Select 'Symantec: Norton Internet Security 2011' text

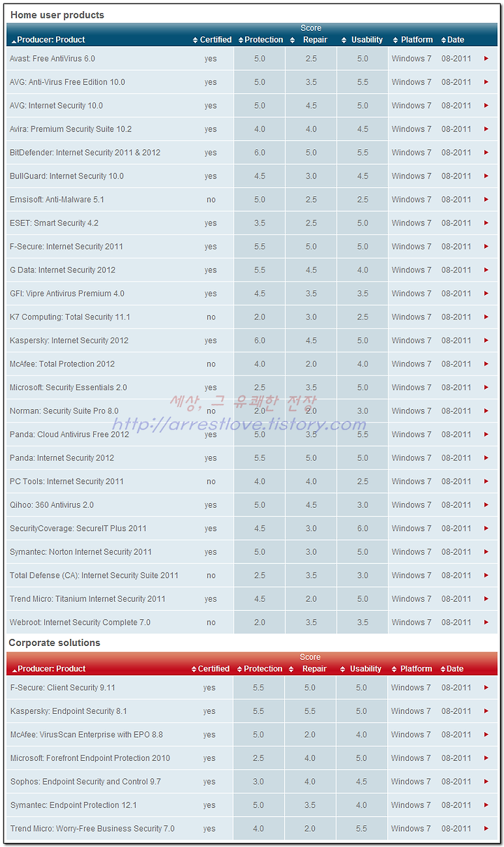tap(80, 552)
